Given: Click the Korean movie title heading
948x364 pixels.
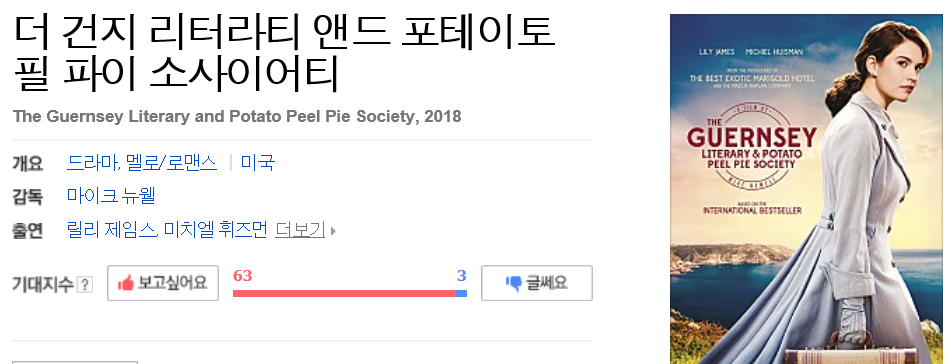Looking at the screenshot, I should point(284,53).
